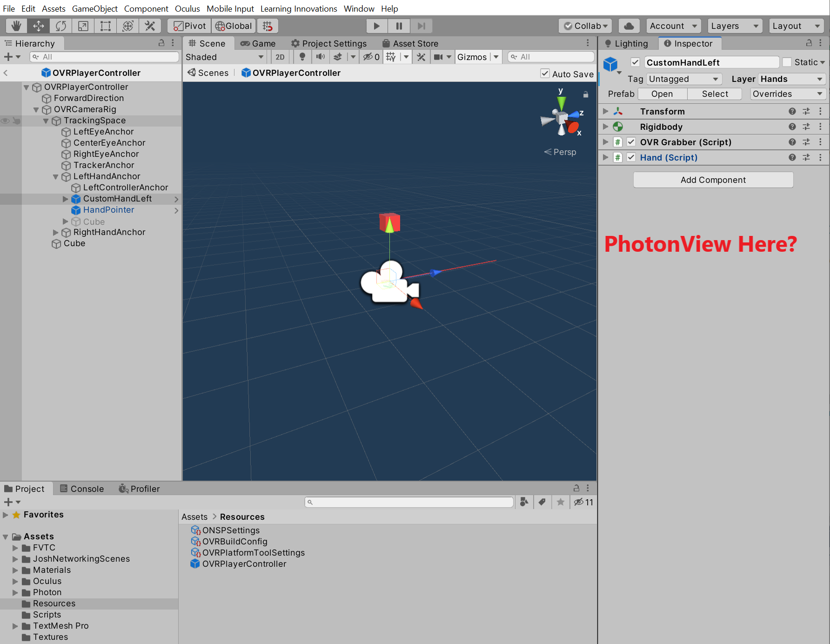Image resolution: width=830 pixels, height=644 pixels.
Task: Open the GameObject menu
Action: [x=95, y=8]
